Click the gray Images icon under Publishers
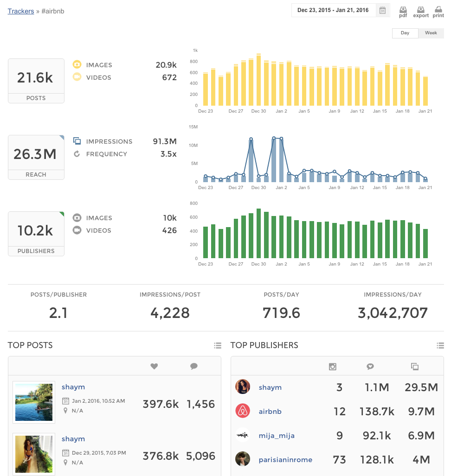This screenshot has height=476, width=451. [77, 218]
